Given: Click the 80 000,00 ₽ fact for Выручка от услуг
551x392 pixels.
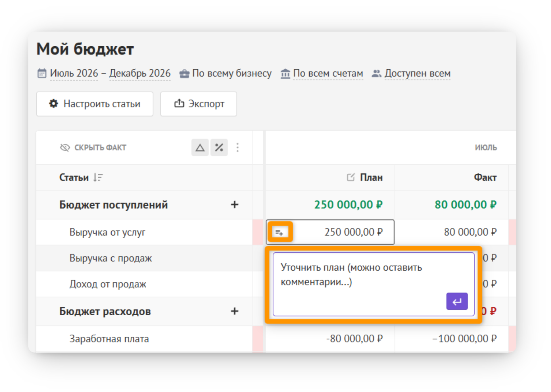Looking at the screenshot, I should pyautogui.click(x=470, y=232).
